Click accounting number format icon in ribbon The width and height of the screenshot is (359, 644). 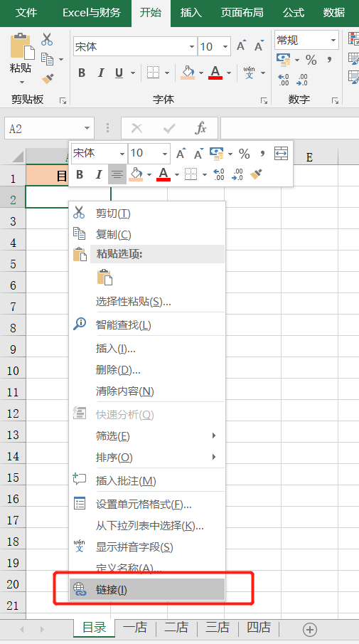(284, 60)
